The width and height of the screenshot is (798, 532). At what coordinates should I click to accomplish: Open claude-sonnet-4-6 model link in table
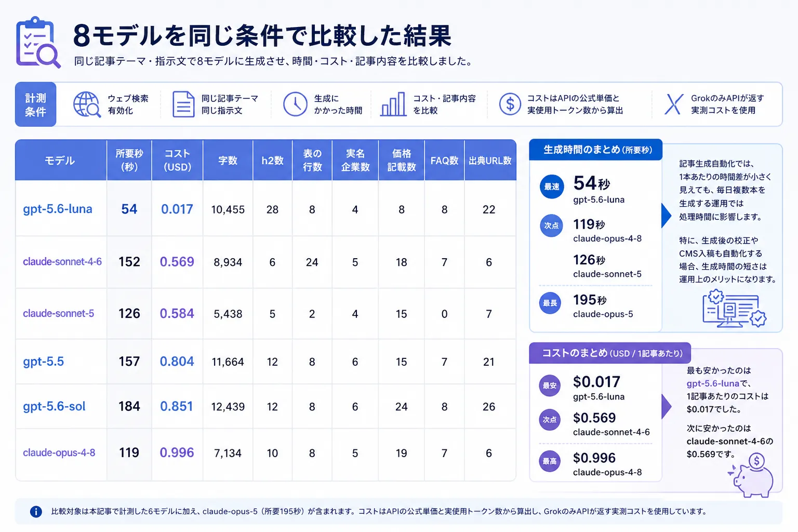[62, 262]
